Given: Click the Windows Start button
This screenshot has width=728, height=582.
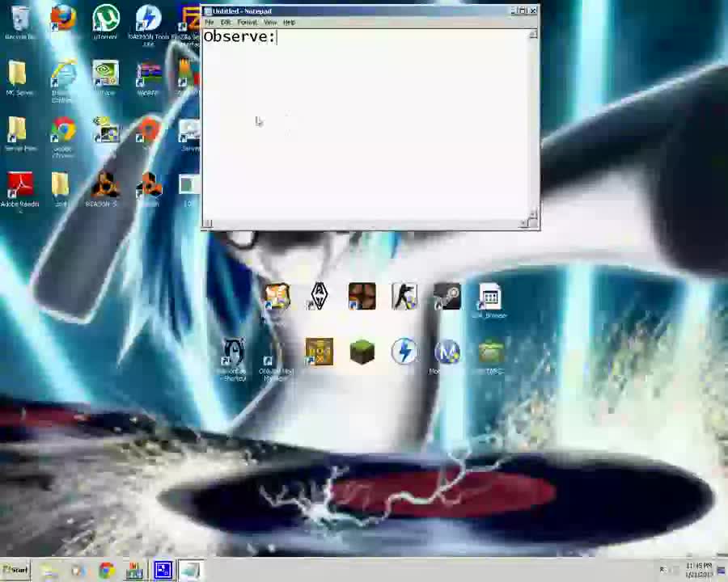Looking at the screenshot, I should (15, 571).
